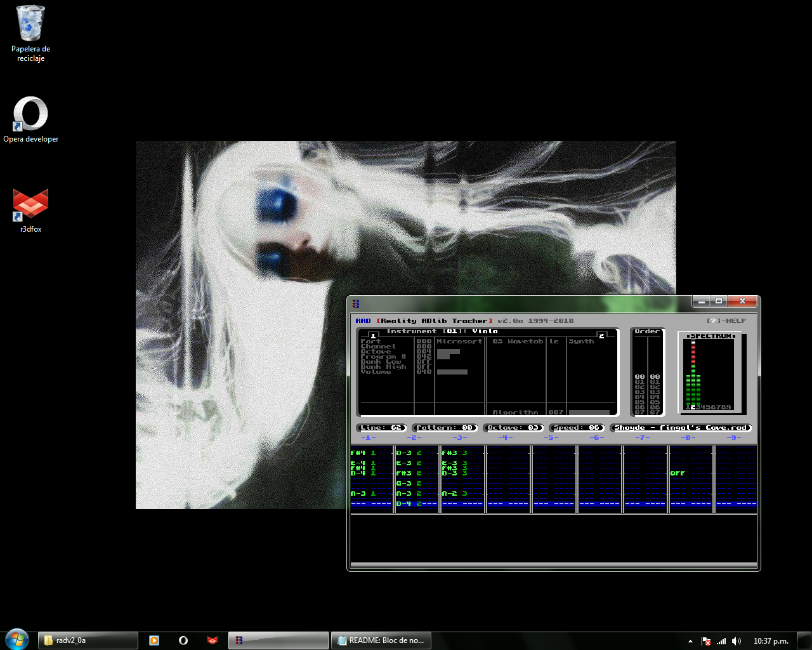812x650 pixels.
Task: Launch the Opera developer desktop shortcut
Action: coord(30,119)
